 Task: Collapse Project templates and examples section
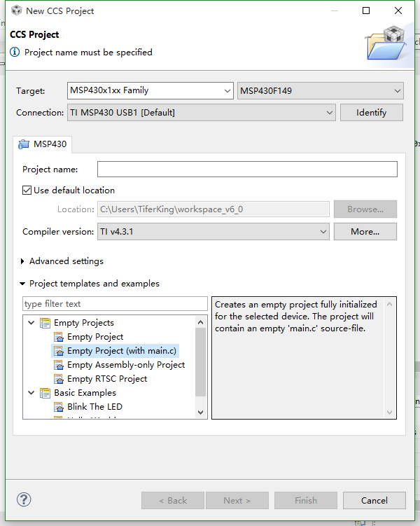(22, 284)
